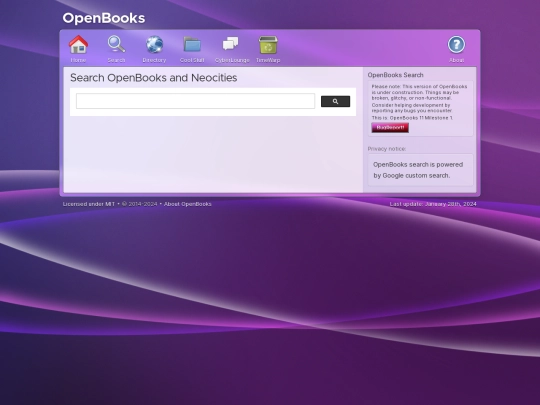This screenshot has height=405, width=540.
Task: Click the BugReport! button
Action: click(x=390, y=127)
